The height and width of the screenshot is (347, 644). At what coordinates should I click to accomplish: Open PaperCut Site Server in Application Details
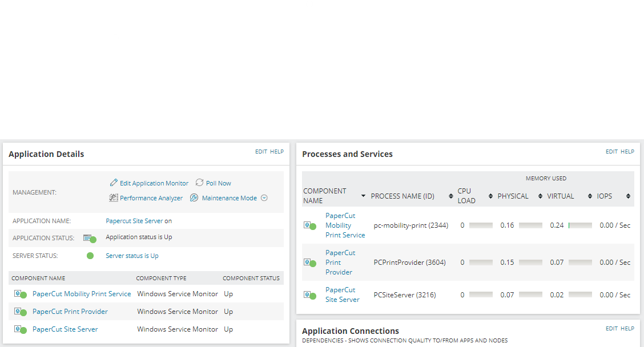point(65,329)
